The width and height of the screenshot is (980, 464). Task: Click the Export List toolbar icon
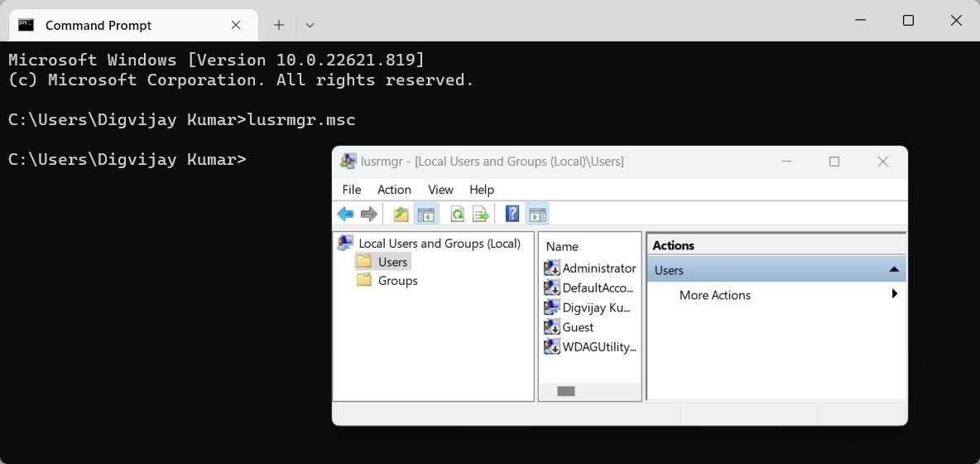tap(481, 214)
